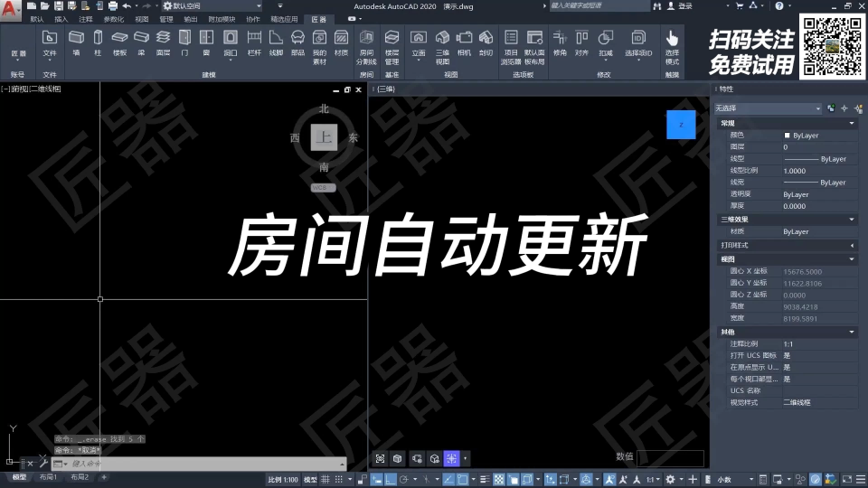
Task: Select the 栏杆 (railing) tool
Action: 254,42
